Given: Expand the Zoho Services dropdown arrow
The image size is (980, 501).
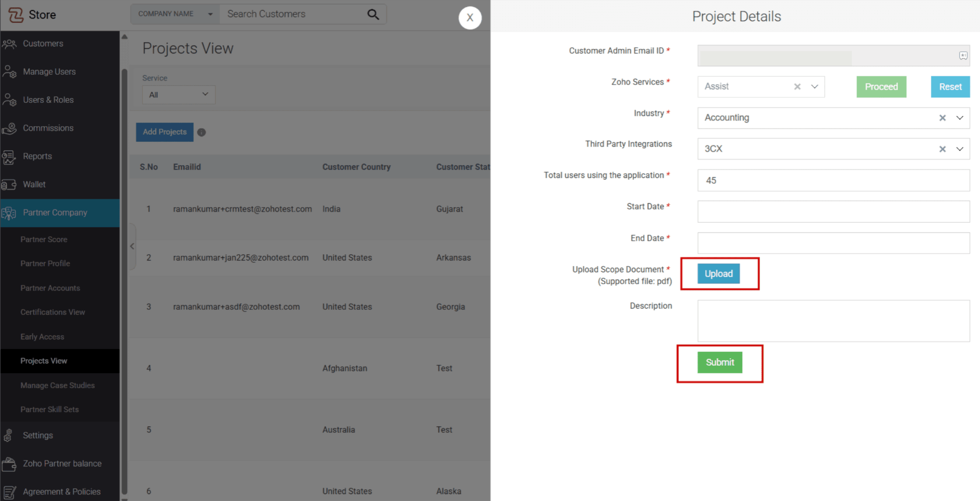Looking at the screenshot, I should pos(815,86).
